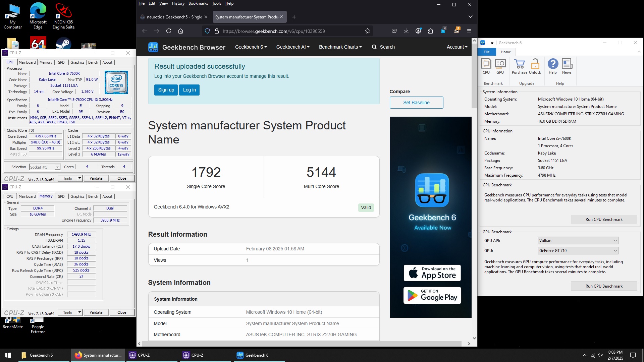Open Help icon in Geekbench ribbon
The image size is (644, 362).
(x=553, y=66)
